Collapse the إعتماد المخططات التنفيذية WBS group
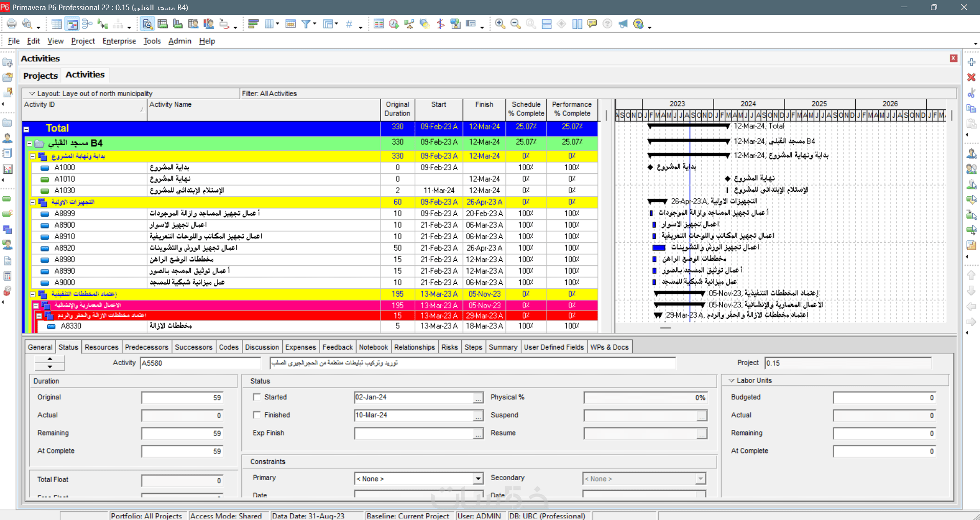Image resolution: width=980 pixels, height=520 pixels. pyautogui.click(x=33, y=295)
